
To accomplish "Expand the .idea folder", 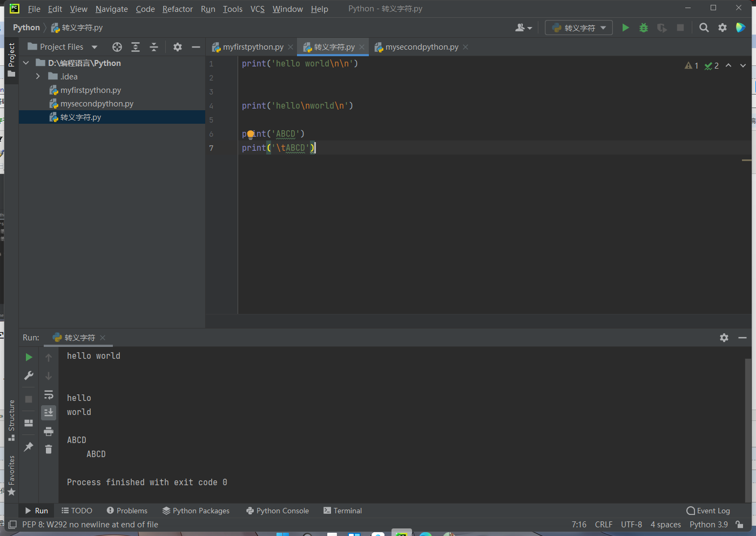I will [38, 77].
